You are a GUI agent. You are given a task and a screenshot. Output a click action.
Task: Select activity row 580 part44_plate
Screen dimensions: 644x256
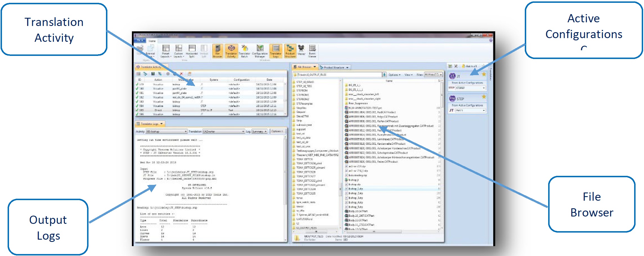(210, 89)
